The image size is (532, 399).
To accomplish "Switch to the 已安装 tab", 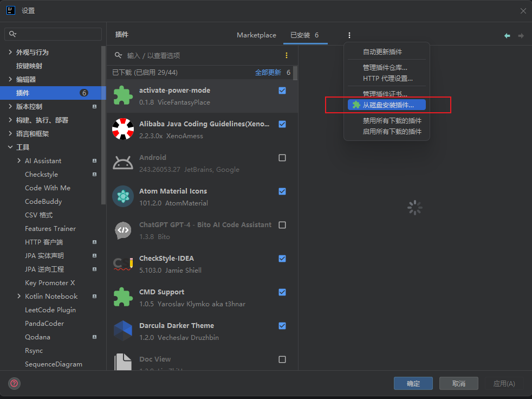I will coord(304,35).
